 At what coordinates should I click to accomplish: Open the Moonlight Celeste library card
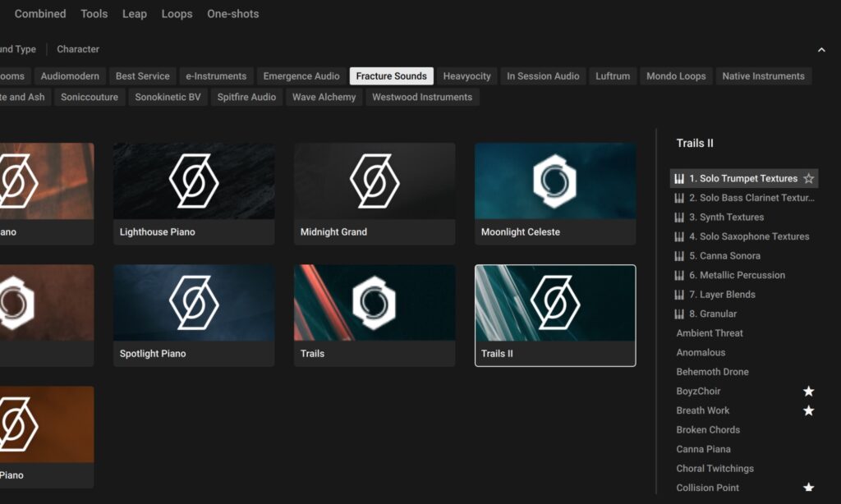pyautogui.click(x=555, y=194)
